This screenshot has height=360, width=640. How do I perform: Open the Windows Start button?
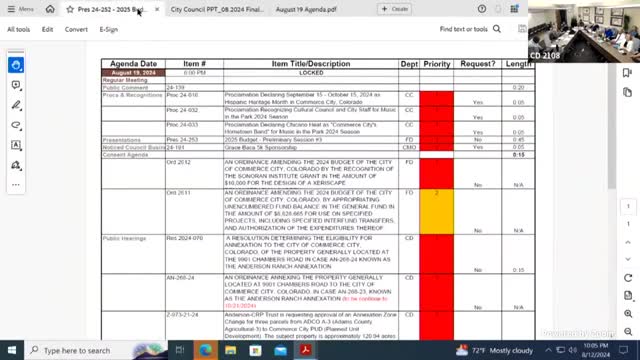[12, 350]
